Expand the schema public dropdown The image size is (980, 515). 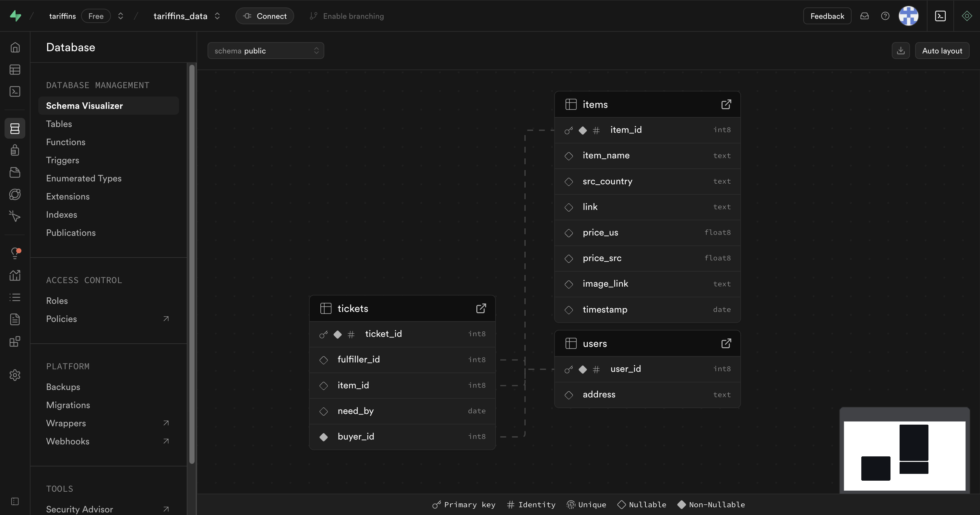(266, 51)
